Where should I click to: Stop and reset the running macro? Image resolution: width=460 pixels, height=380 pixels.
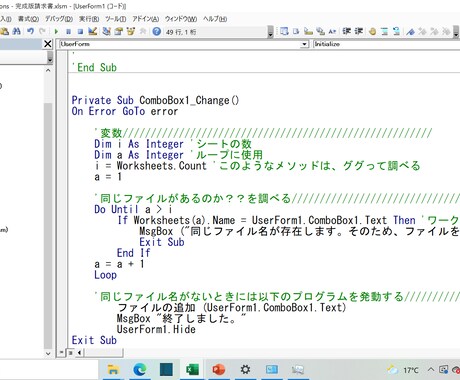[80, 31]
